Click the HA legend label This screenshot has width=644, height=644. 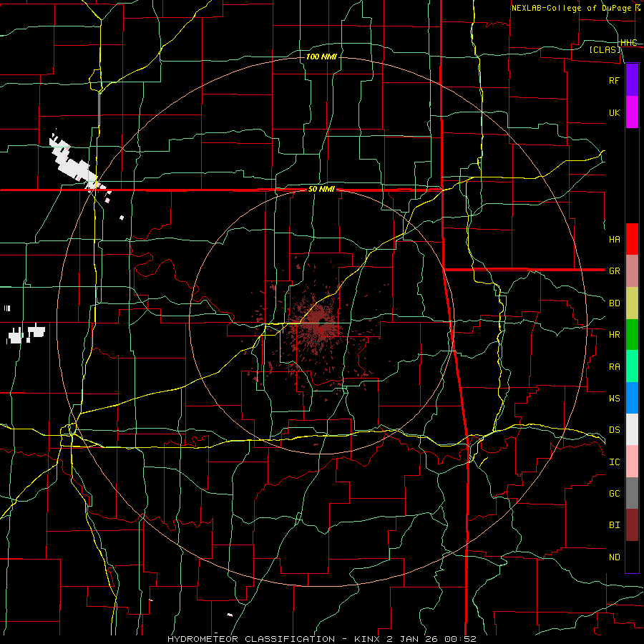[614, 240]
